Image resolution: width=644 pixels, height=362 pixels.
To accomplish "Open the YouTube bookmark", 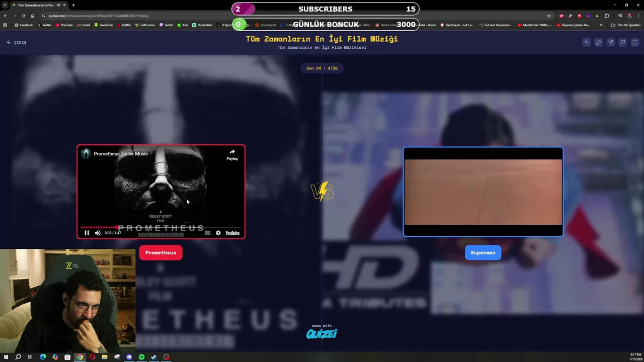I will pyautogui.click(x=64, y=25).
